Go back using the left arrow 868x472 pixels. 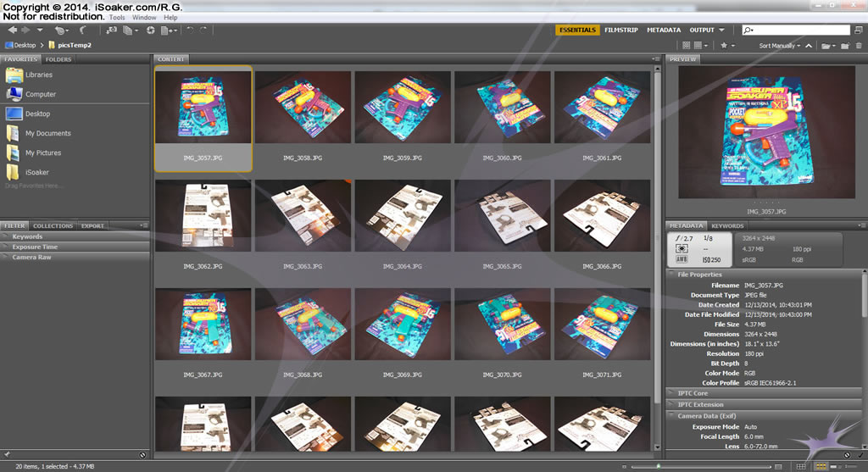coord(12,30)
